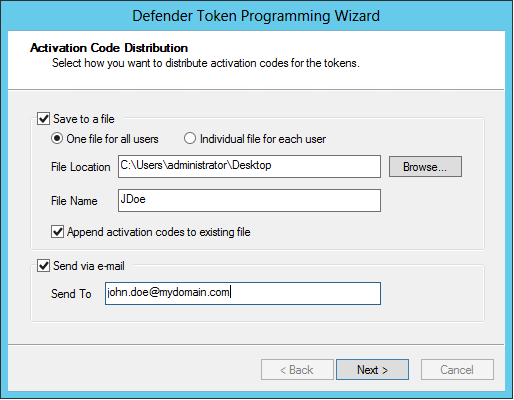Focus the File Location path field
Screen dimensions: 514x400
coord(249,166)
